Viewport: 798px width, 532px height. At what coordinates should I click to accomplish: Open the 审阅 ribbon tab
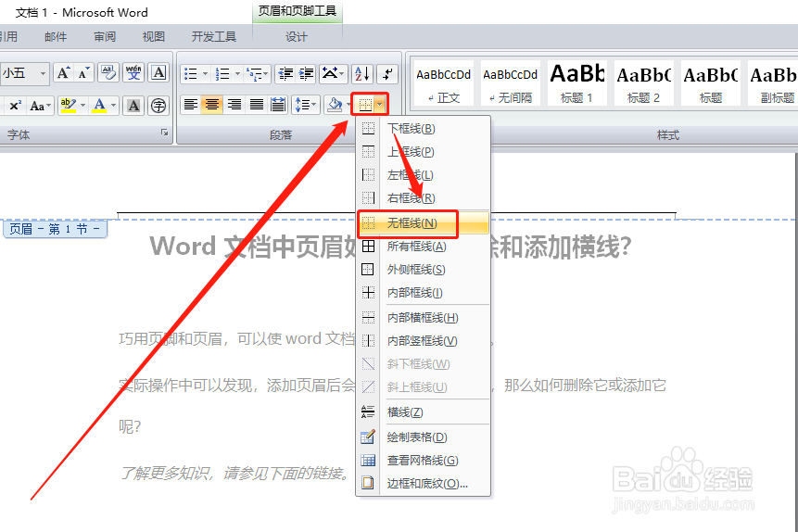105,37
